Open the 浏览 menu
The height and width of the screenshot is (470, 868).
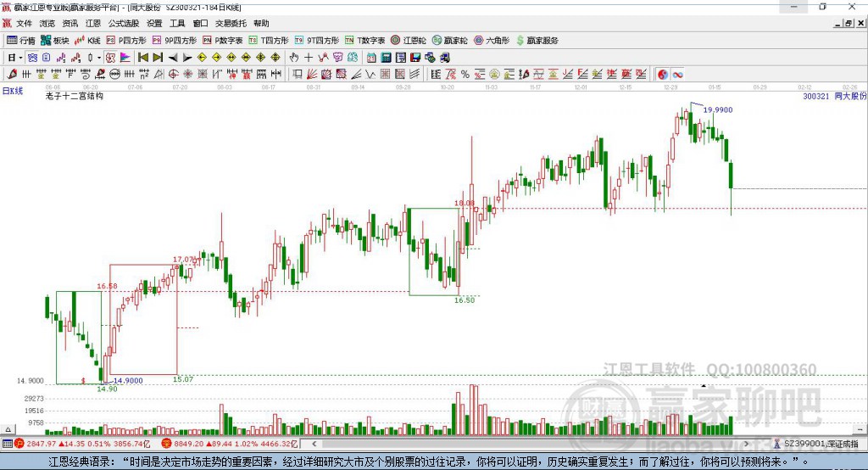[x=47, y=23]
